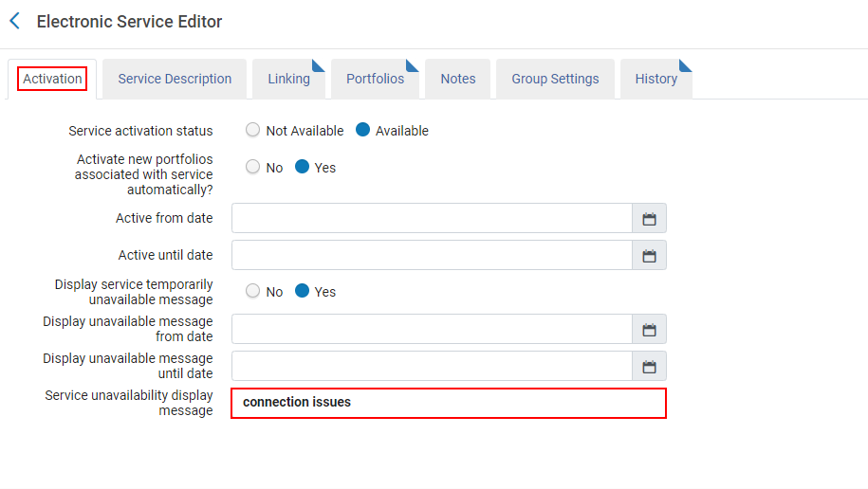Choose Yes for activating new portfolios automatically
The height and width of the screenshot is (489, 868).
coord(302,167)
